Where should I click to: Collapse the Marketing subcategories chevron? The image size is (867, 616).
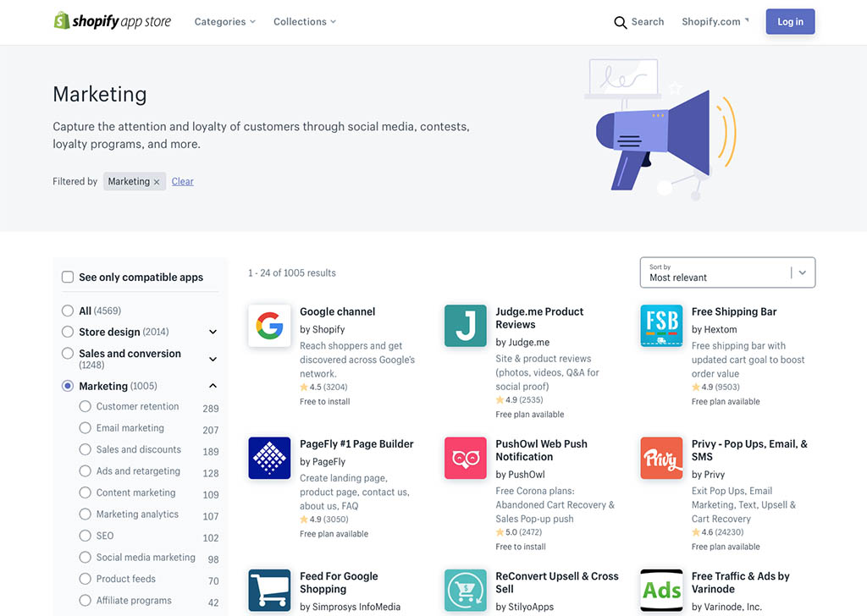(213, 386)
